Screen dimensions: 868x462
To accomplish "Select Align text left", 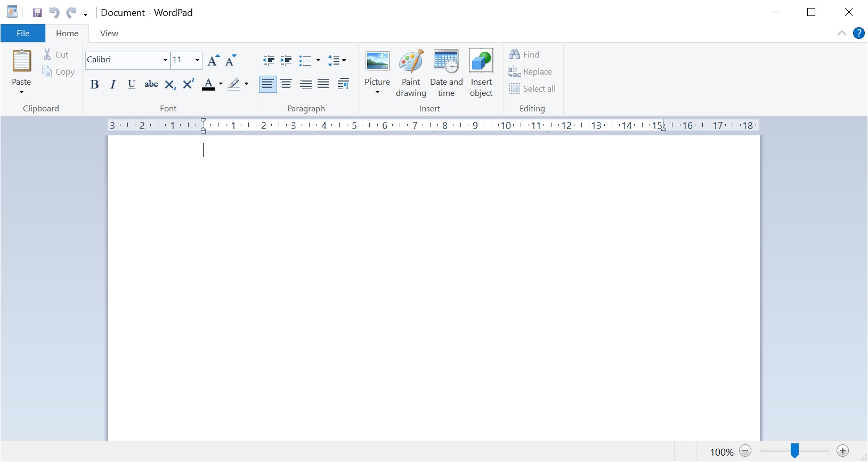I will click(x=268, y=84).
